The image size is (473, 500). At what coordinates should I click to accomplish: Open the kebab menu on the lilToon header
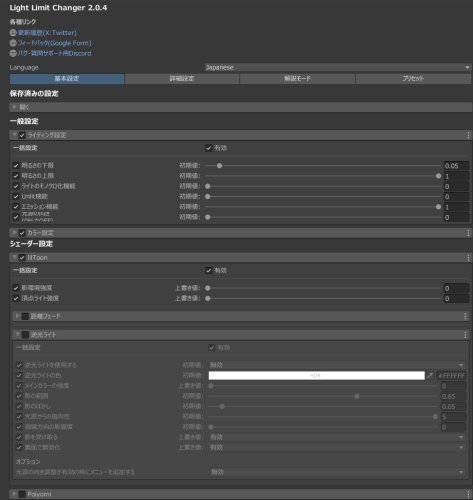click(x=468, y=257)
